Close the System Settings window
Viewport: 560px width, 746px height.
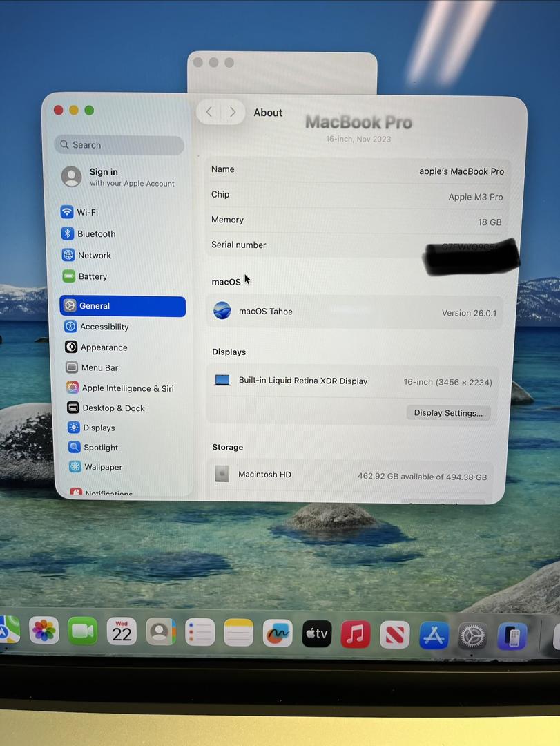point(59,111)
